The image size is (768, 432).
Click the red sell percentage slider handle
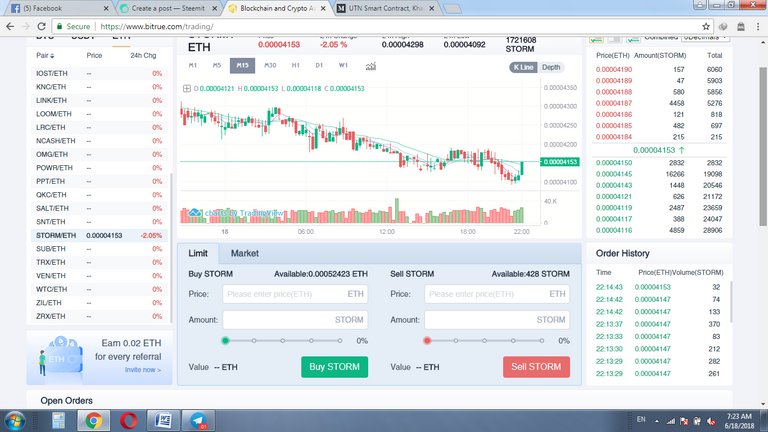(427, 340)
